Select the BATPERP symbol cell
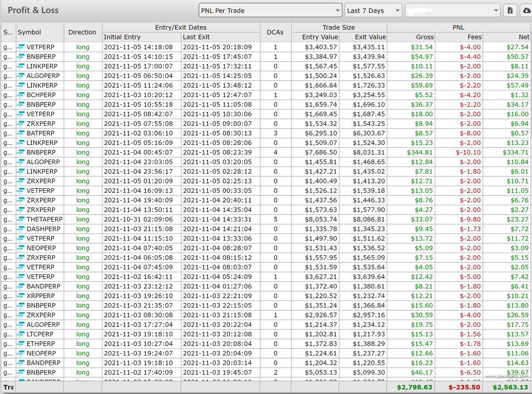 (x=40, y=133)
